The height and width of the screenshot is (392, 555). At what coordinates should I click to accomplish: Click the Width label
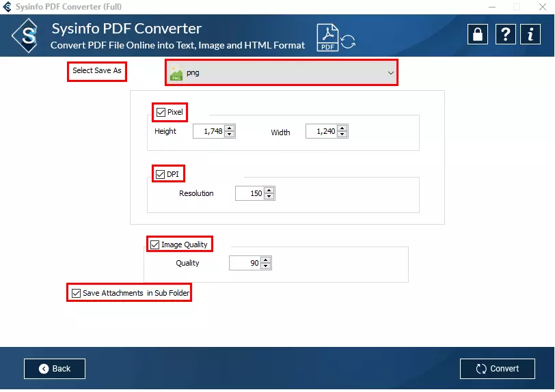click(281, 132)
